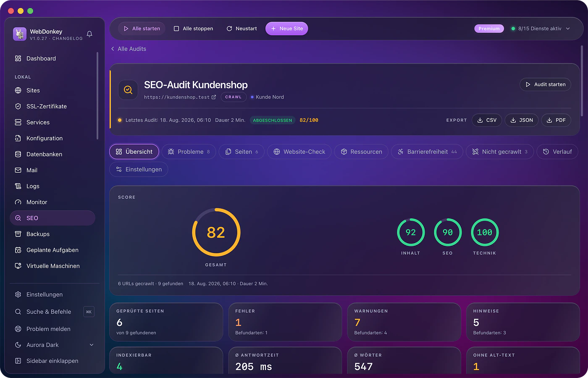Click Neustart in the toolbar
Screen dimensions: 588x378
[x=241, y=29]
